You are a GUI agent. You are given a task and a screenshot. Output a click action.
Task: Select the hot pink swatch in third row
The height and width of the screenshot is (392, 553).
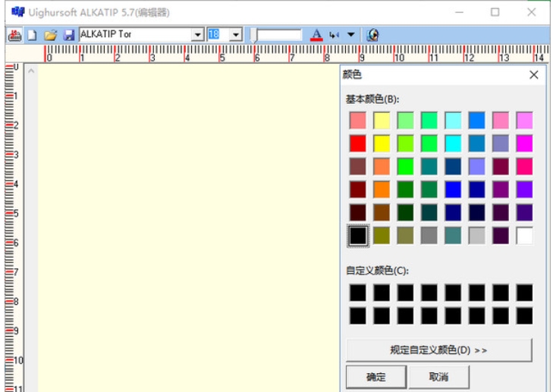[524, 166]
